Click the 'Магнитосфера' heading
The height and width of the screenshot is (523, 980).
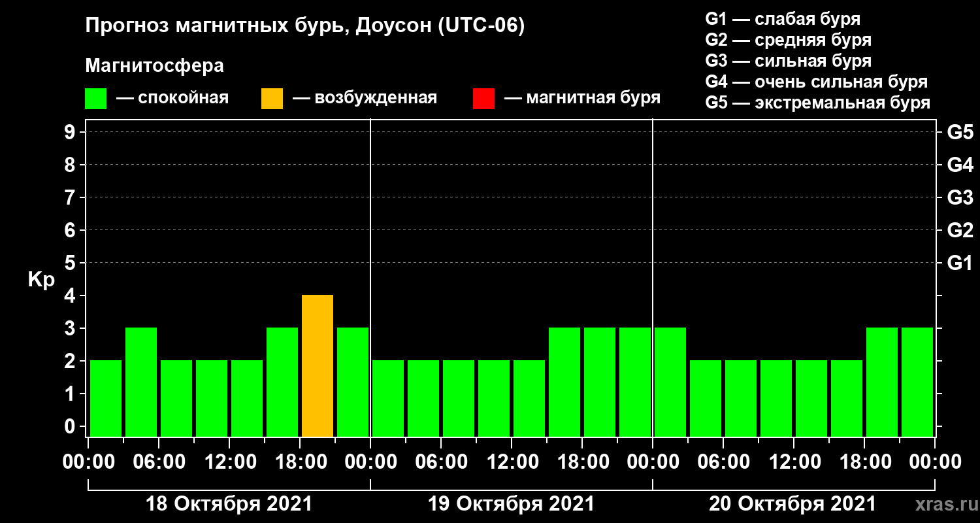point(155,66)
